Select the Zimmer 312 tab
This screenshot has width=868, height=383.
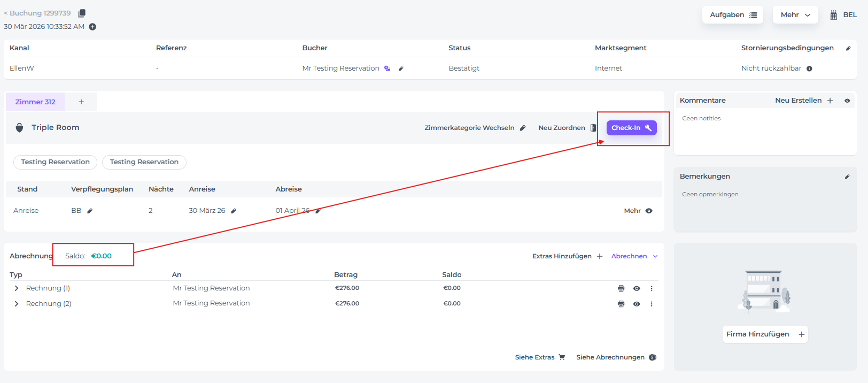35,102
